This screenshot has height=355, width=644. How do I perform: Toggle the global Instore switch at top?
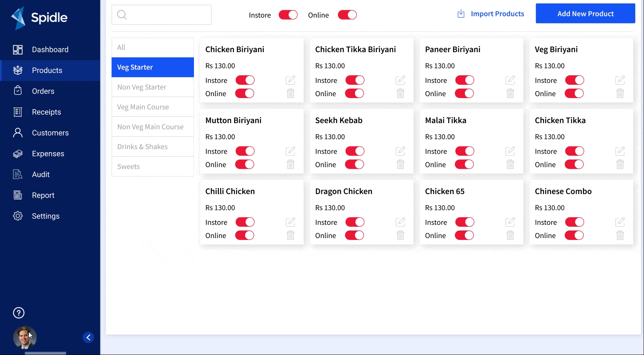288,15
